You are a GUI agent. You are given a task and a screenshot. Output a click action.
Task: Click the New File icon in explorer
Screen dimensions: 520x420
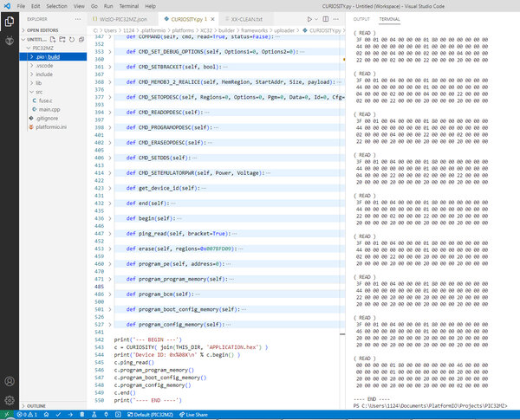(53, 40)
